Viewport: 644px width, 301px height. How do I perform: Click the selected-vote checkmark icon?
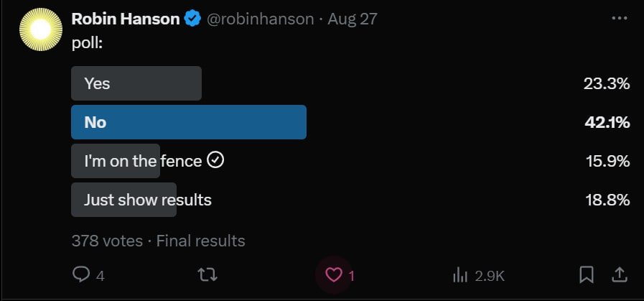[x=215, y=161]
